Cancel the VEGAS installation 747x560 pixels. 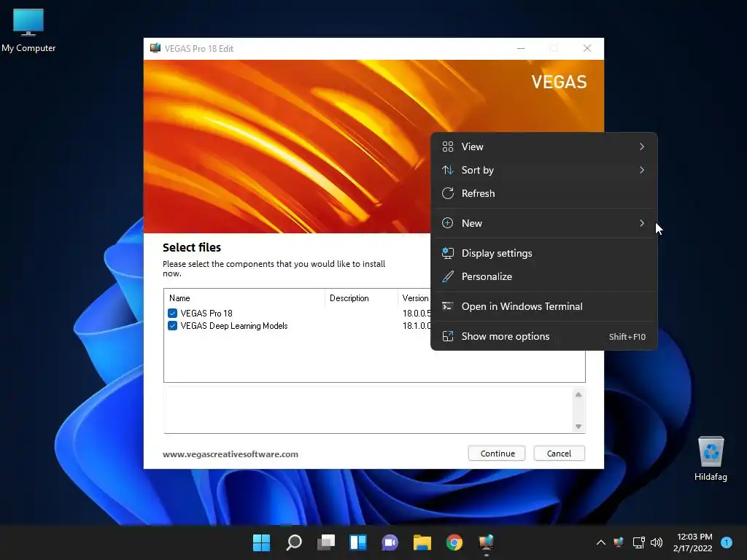(x=560, y=454)
